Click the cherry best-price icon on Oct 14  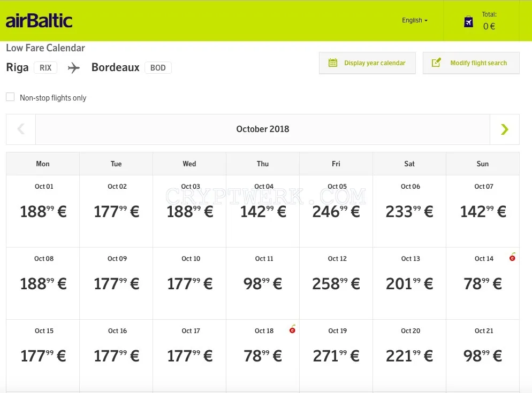pyautogui.click(x=512, y=257)
